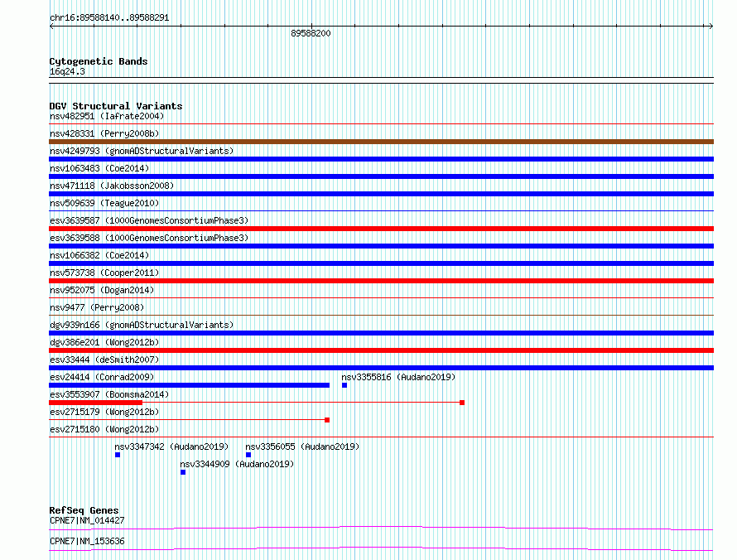Open the nsv509639 (Teague2010) variant label
The width and height of the screenshot is (737, 560).
[x=104, y=203]
